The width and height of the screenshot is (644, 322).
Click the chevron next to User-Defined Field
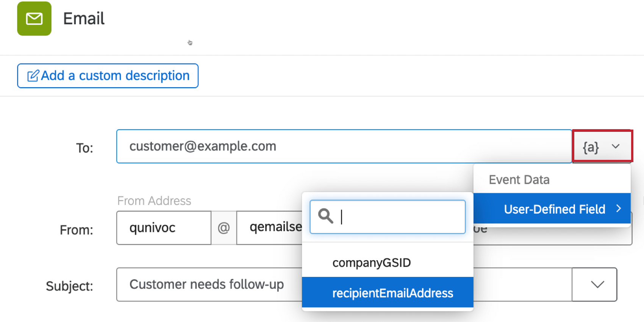619,208
